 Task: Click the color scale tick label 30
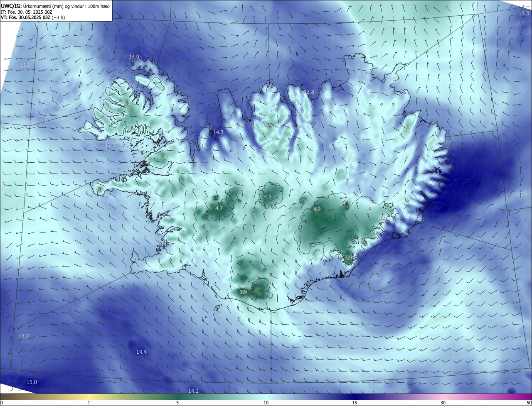coord(443,403)
